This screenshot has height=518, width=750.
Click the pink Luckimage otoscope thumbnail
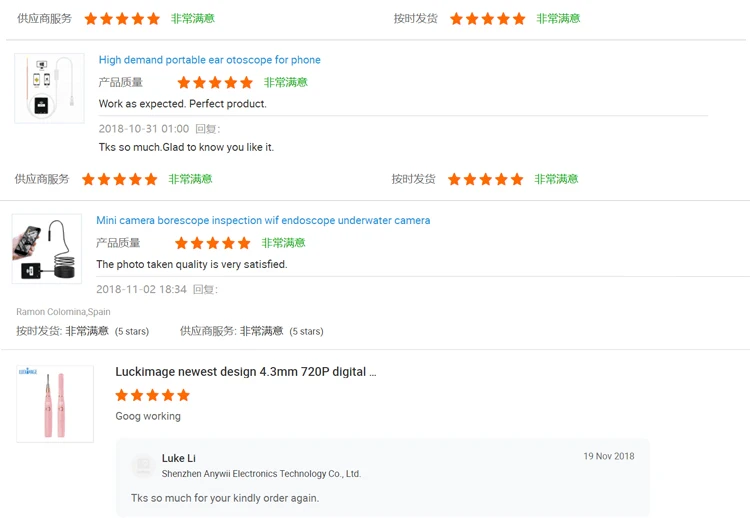(x=55, y=404)
